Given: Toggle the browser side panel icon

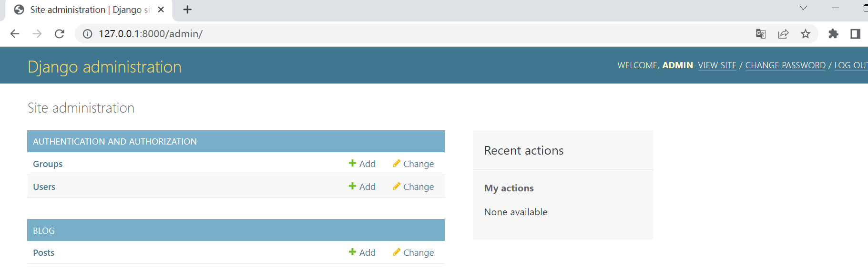Looking at the screenshot, I should (855, 34).
